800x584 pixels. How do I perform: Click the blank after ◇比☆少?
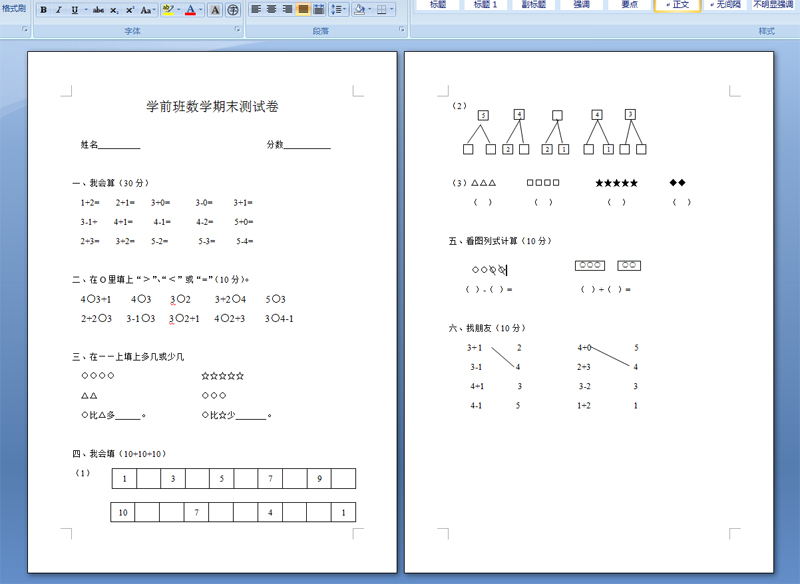tap(251, 416)
